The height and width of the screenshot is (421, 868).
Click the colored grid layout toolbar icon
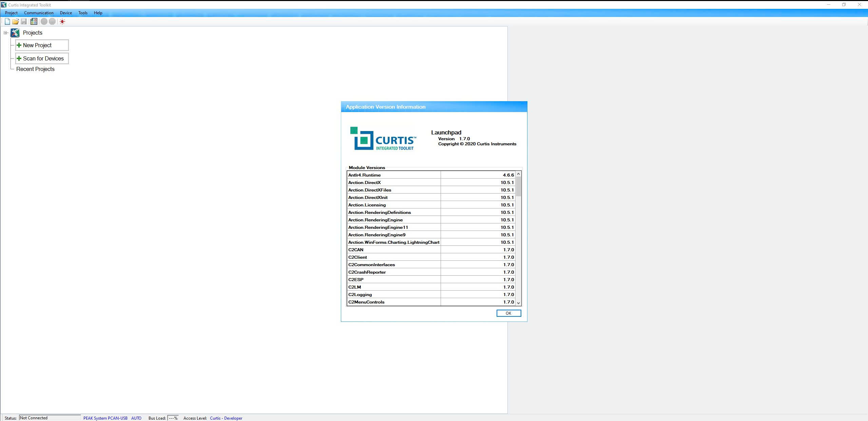pos(34,21)
